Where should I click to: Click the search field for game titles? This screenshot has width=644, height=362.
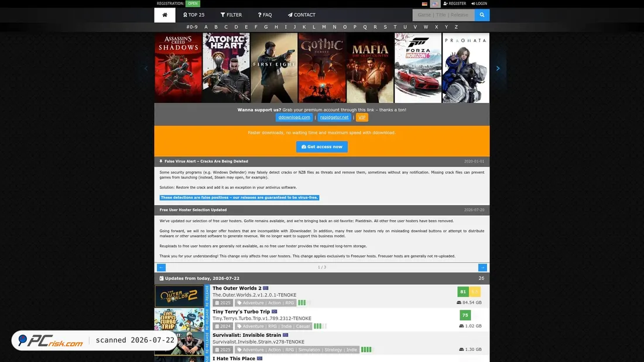click(x=444, y=15)
